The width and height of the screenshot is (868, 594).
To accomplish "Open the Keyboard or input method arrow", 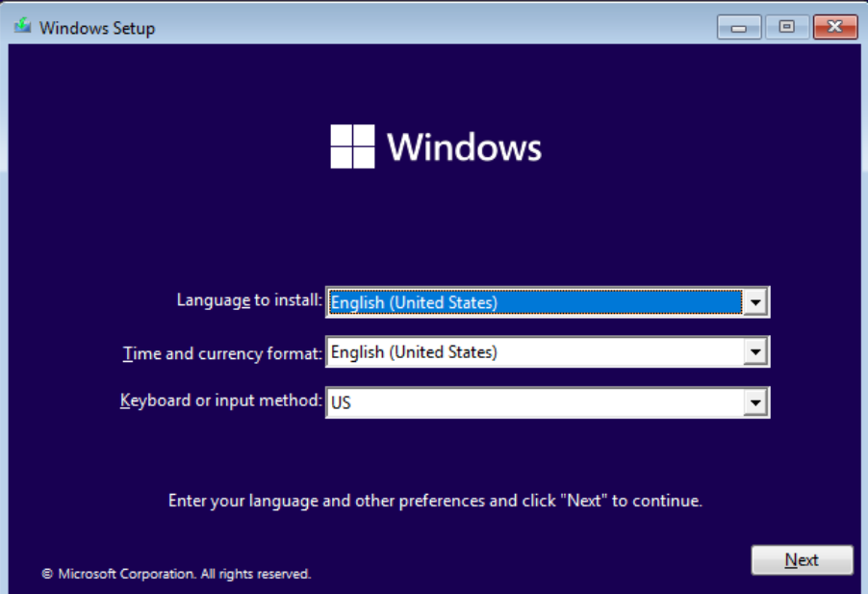I will coord(755,402).
